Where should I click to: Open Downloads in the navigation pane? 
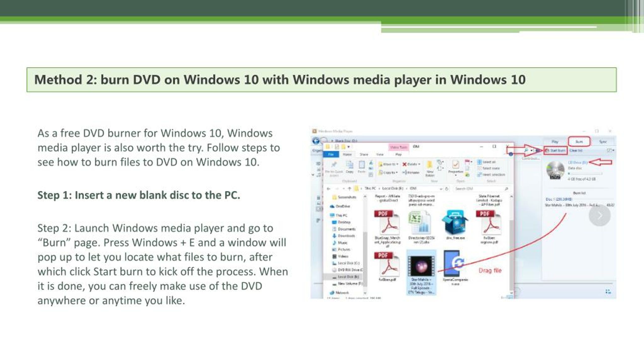point(344,236)
